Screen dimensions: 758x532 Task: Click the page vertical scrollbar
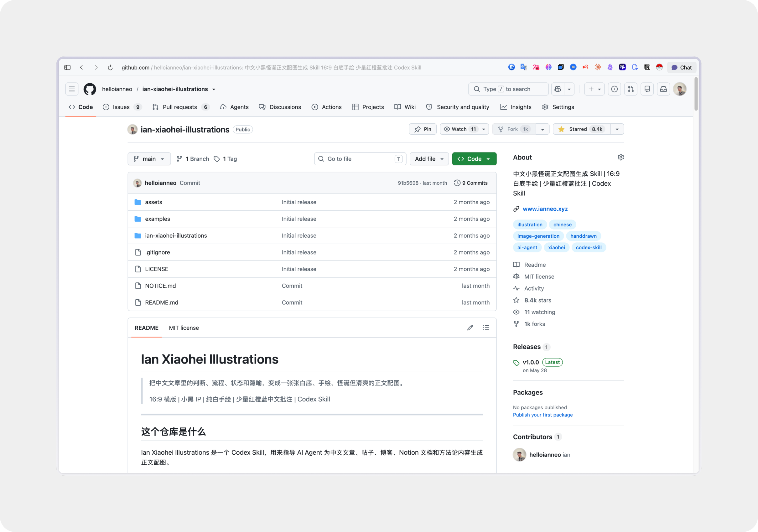tap(696, 94)
